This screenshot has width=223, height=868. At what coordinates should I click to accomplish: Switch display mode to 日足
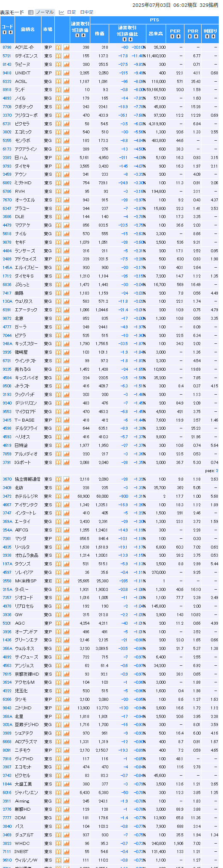tap(71, 12)
